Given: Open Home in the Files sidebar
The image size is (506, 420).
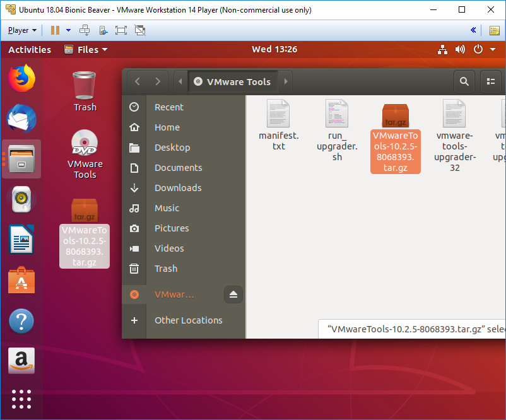Looking at the screenshot, I should [x=184, y=127].
